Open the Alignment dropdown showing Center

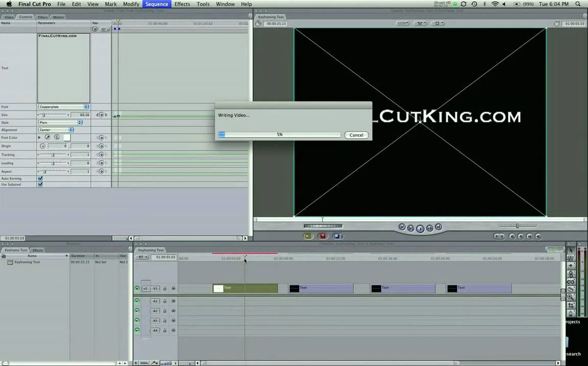point(56,130)
